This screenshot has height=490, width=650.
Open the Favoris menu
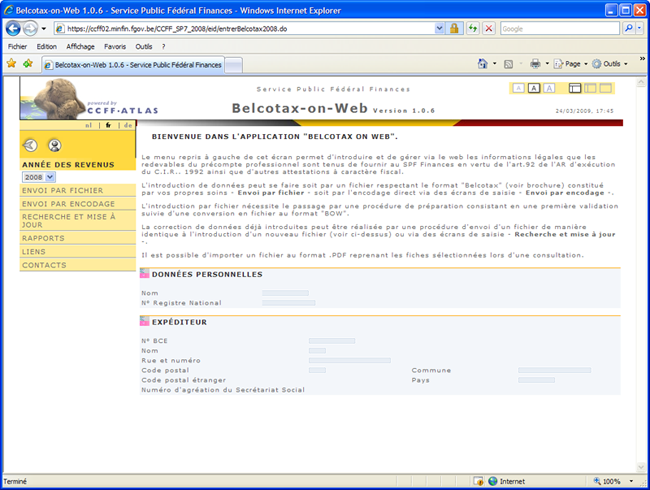point(115,46)
